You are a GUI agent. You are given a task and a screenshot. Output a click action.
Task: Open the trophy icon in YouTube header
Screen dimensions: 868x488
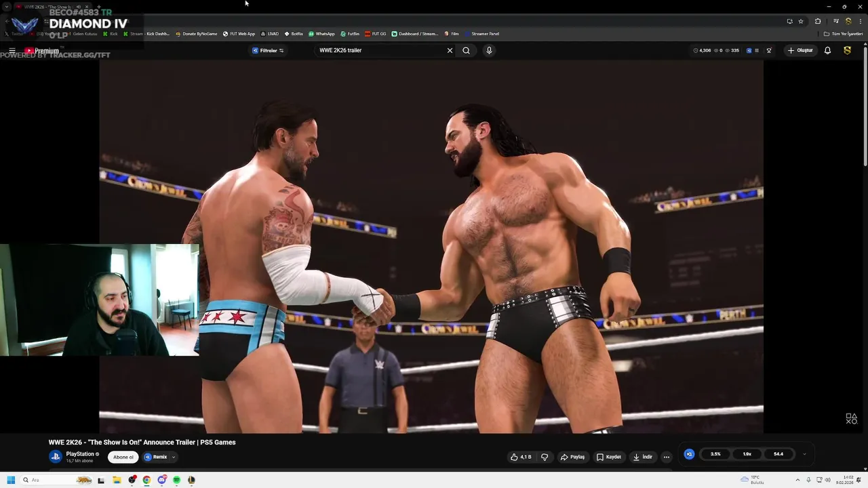click(x=769, y=50)
